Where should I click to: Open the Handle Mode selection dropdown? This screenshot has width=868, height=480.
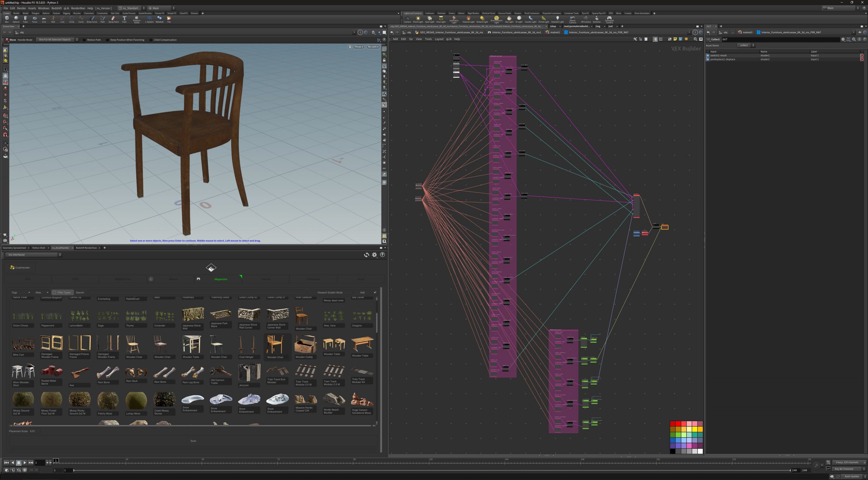coord(57,40)
